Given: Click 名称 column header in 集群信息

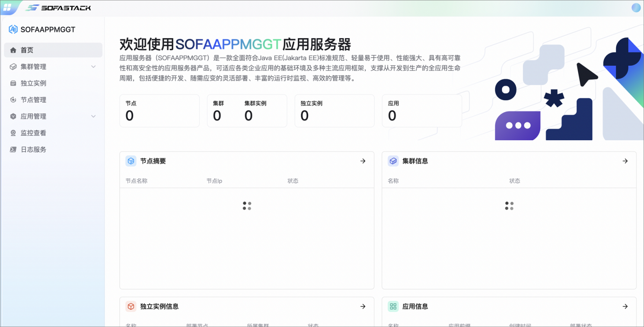Looking at the screenshot, I should (x=393, y=181).
